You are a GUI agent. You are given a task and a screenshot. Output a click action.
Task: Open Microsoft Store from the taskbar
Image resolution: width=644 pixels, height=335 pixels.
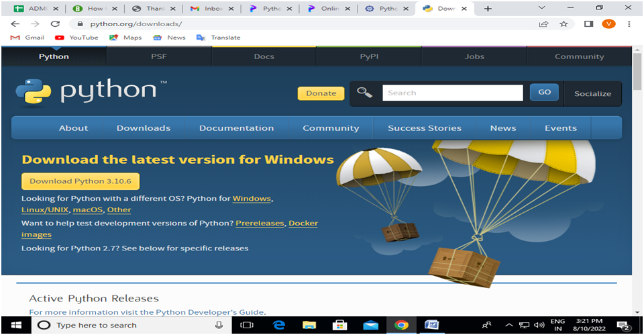click(339, 325)
